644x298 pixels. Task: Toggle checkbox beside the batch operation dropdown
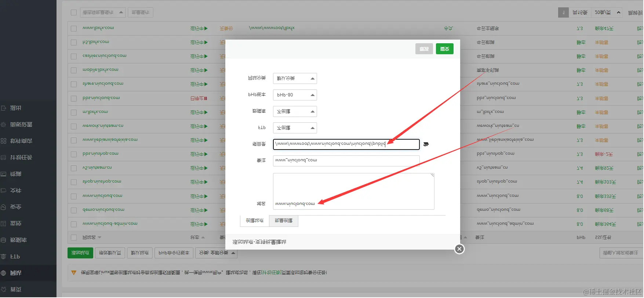tap(74, 12)
